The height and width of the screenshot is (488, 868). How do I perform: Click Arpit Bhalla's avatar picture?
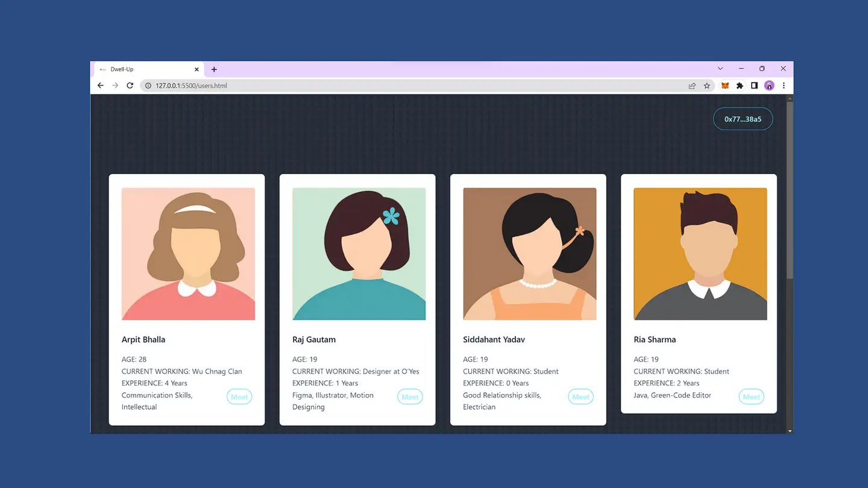click(188, 254)
